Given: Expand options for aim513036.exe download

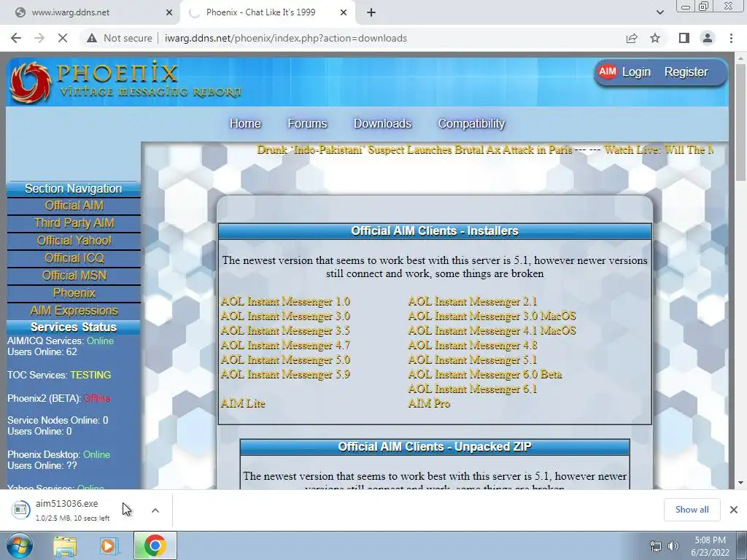Looking at the screenshot, I should [x=155, y=510].
